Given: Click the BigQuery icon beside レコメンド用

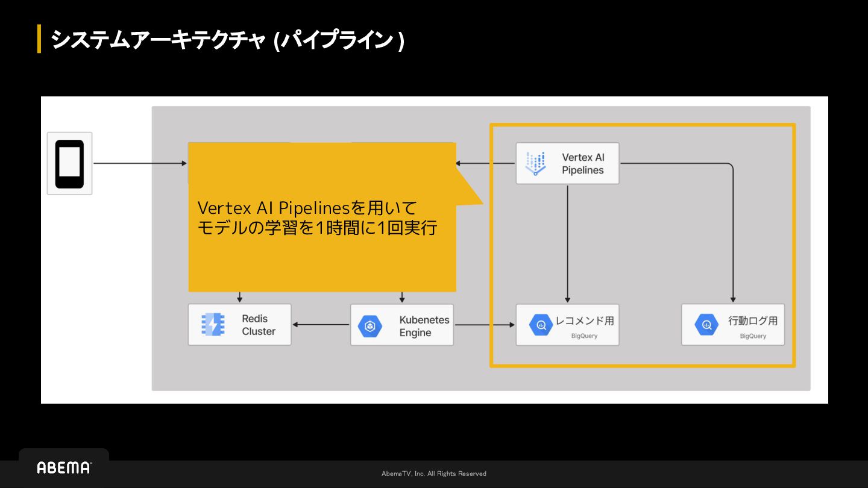Looking at the screenshot, I should tap(541, 325).
